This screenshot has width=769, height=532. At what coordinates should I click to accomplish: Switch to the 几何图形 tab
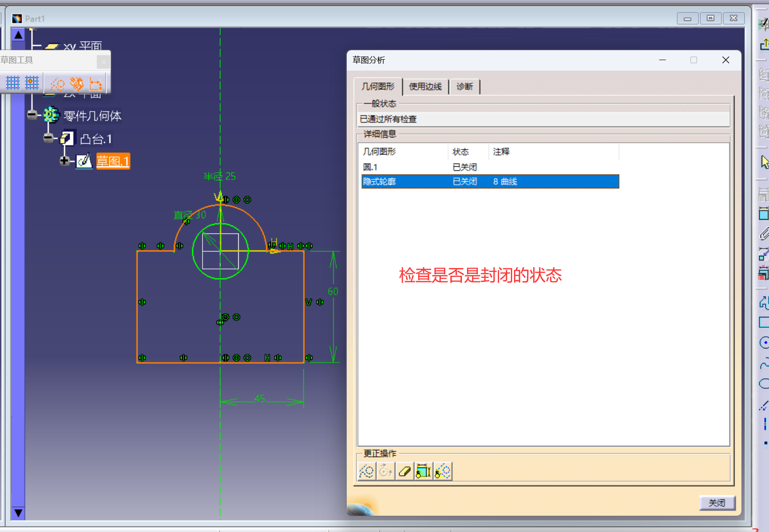(x=378, y=86)
